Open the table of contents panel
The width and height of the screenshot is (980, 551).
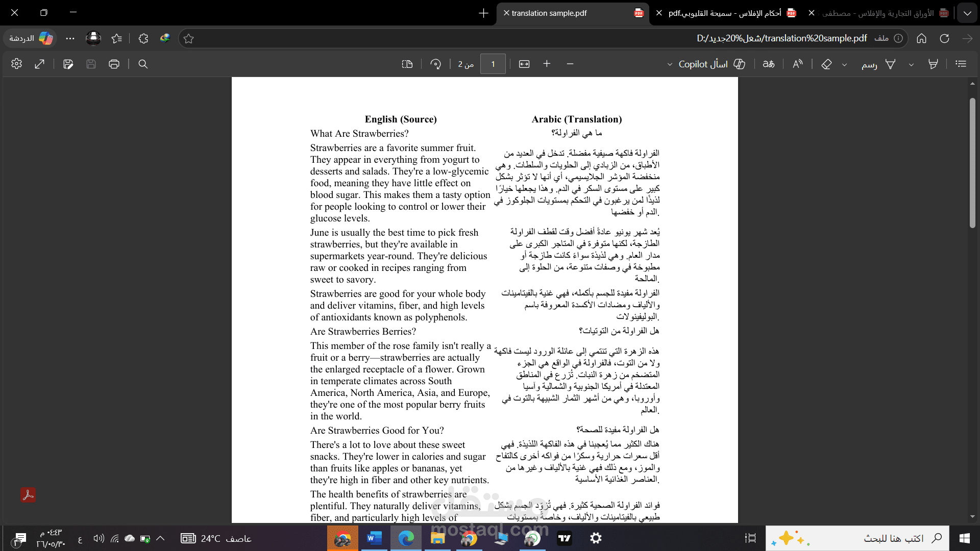click(x=961, y=64)
